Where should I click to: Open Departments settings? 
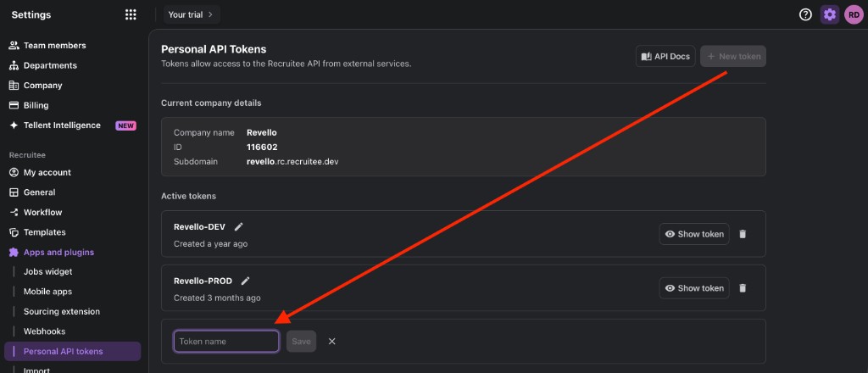(50, 65)
